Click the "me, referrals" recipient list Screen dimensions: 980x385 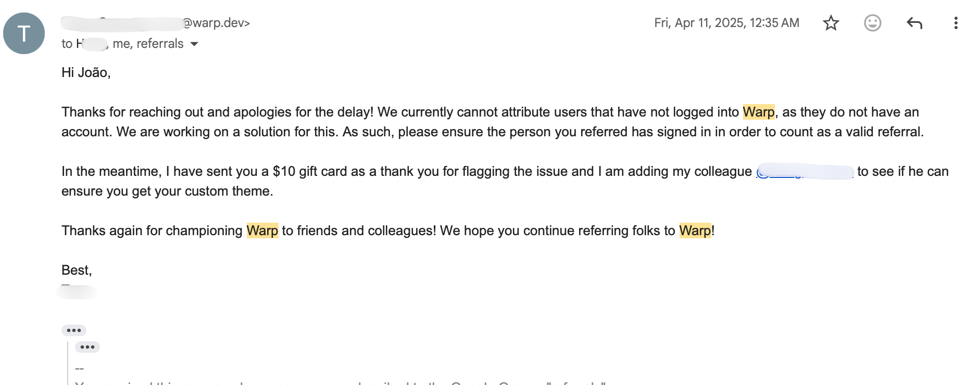coord(148,44)
